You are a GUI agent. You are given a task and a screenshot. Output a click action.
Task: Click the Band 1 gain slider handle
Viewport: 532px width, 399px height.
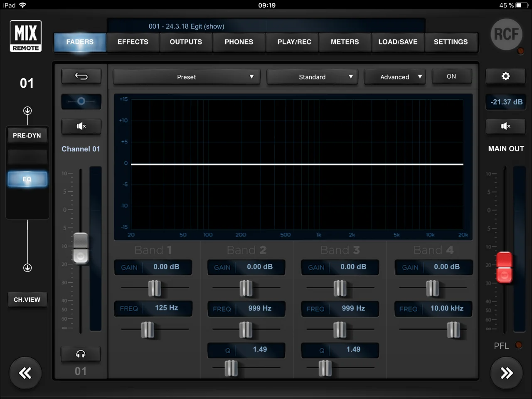tap(154, 288)
